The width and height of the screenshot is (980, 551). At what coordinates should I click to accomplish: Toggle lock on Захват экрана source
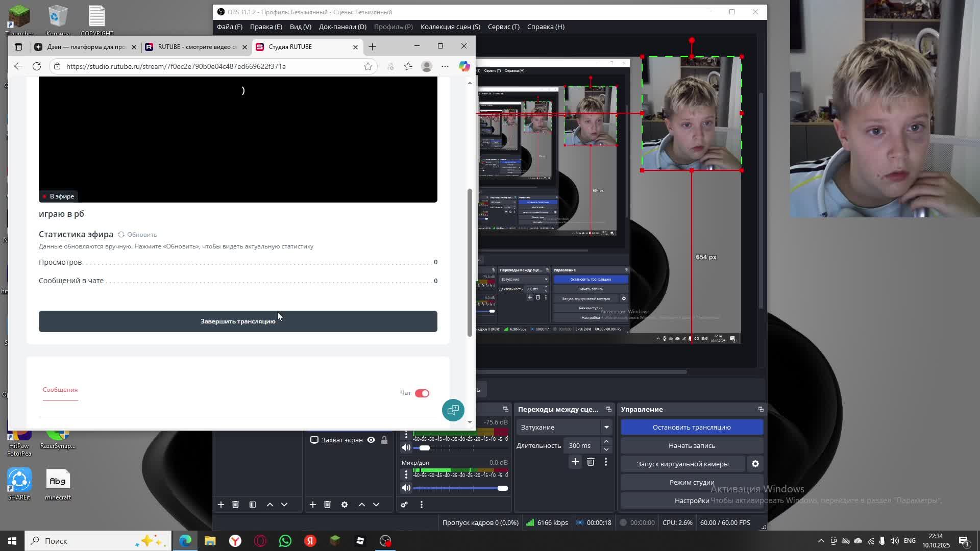pos(384,440)
